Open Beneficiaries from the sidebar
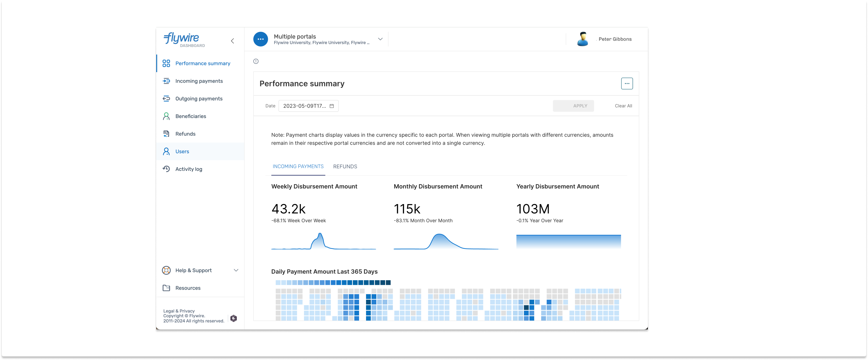 (190, 116)
